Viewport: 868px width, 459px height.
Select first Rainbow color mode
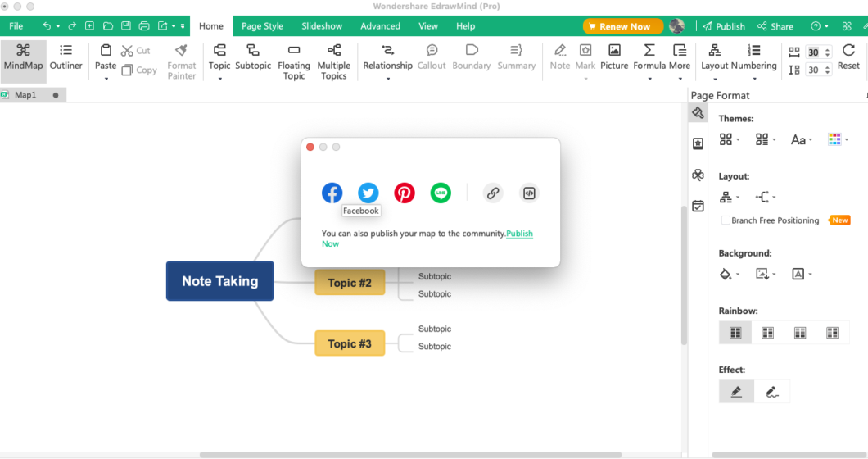coord(735,333)
